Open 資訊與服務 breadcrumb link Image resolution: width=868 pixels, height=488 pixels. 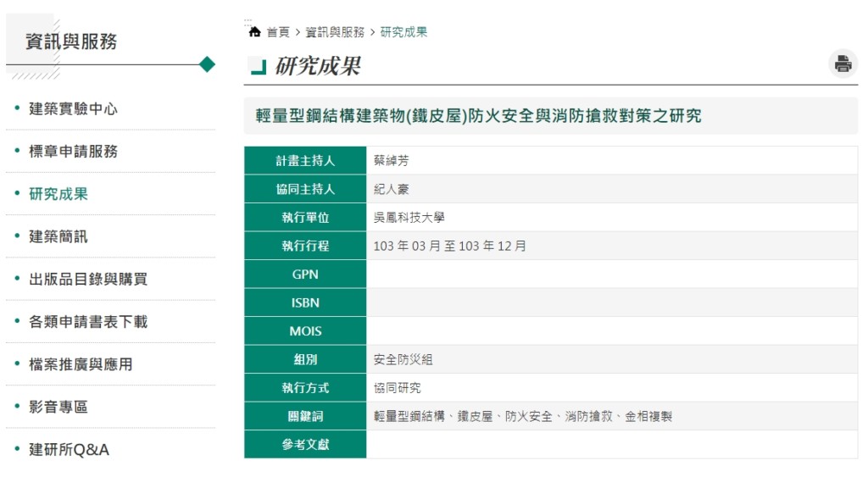335,32
